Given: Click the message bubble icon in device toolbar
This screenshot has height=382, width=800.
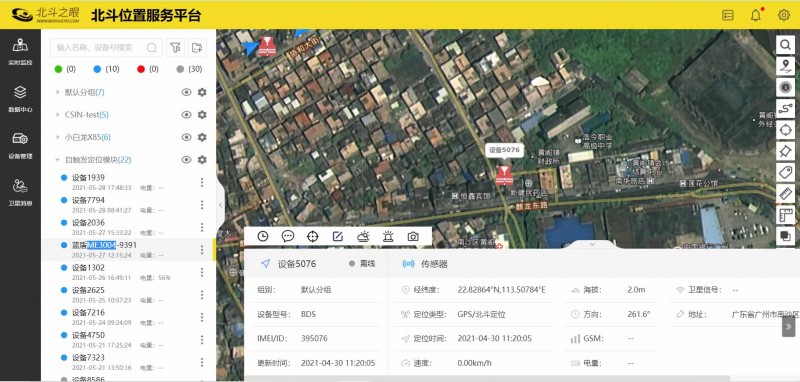Looking at the screenshot, I should click(x=288, y=236).
